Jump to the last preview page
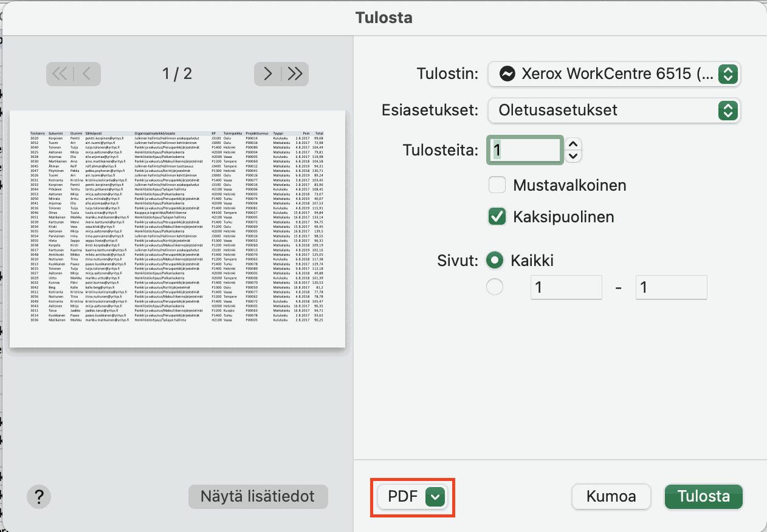The height and width of the screenshot is (532, 767). (295, 74)
